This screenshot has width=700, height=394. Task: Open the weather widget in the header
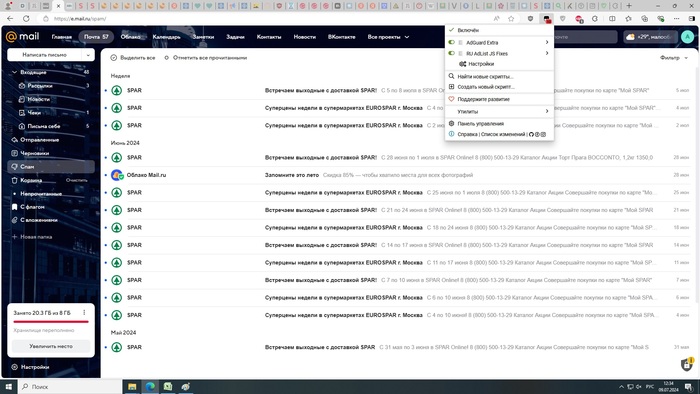[650, 37]
